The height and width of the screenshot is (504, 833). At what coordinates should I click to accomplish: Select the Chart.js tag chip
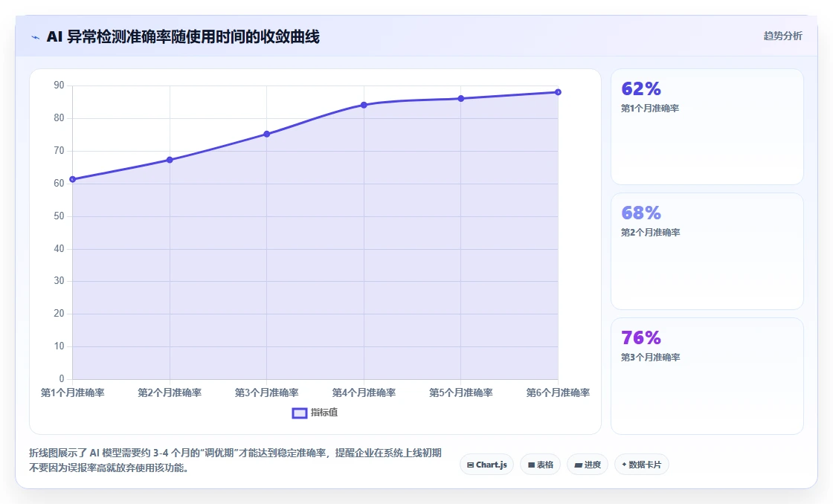486,465
